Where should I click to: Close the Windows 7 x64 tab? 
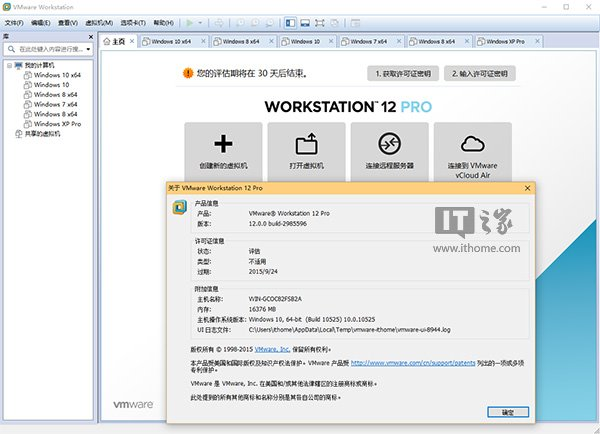(399, 41)
